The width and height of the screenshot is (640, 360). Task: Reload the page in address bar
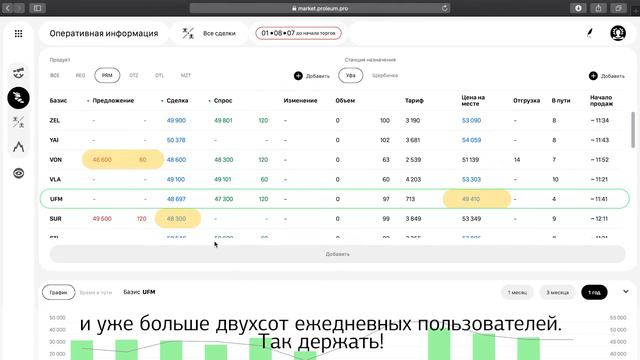pyautogui.click(x=444, y=8)
